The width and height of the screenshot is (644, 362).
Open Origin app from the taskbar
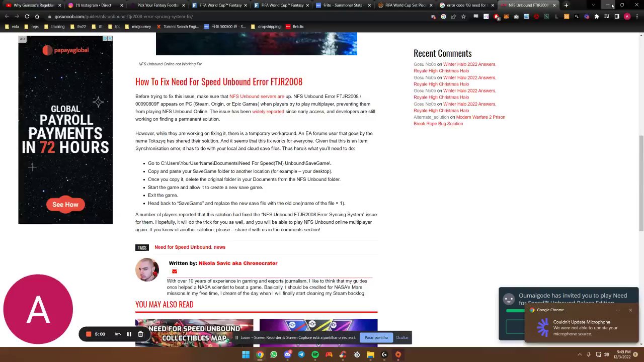398,354
